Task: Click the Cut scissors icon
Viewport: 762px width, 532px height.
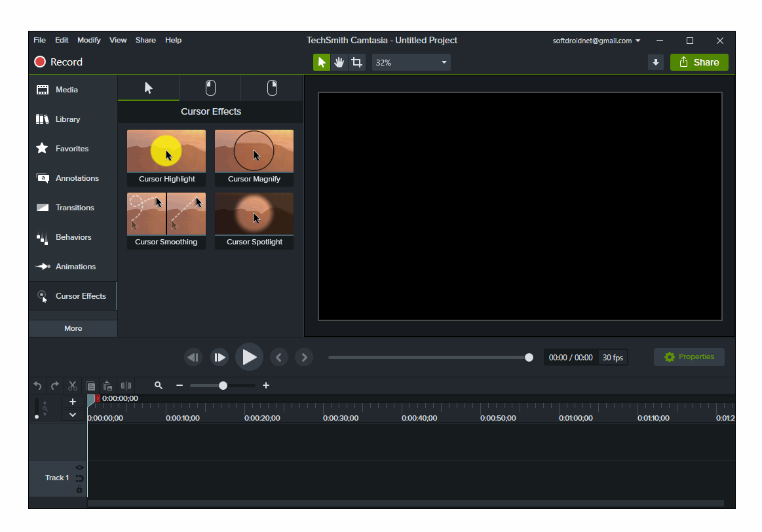Action: pos(73,386)
